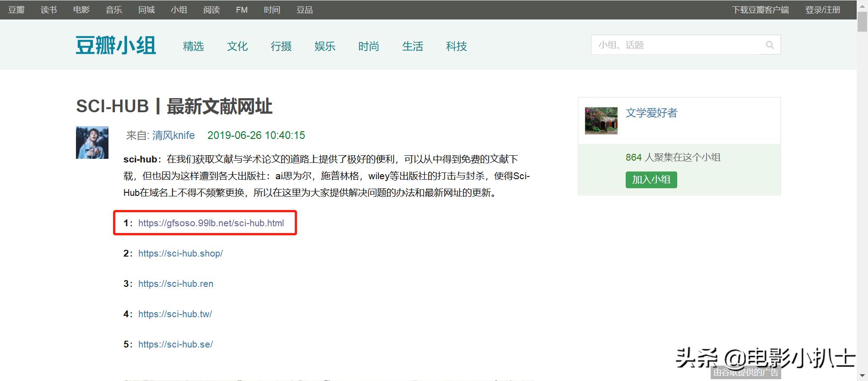
Task: Select the 文化 category tab
Action: [x=237, y=46]
